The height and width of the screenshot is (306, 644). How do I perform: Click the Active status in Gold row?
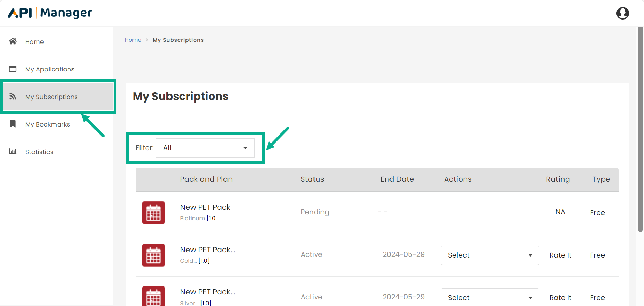311,254
